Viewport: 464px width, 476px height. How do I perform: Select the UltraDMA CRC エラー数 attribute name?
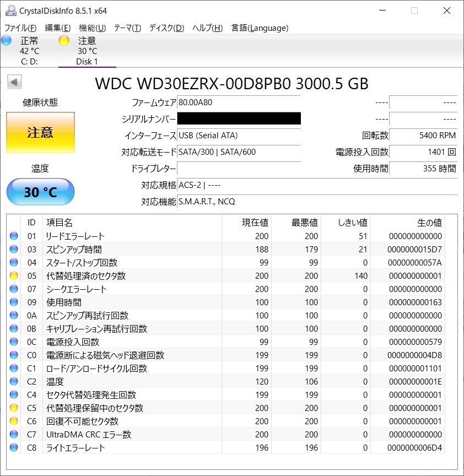click(x=88, y=435)
